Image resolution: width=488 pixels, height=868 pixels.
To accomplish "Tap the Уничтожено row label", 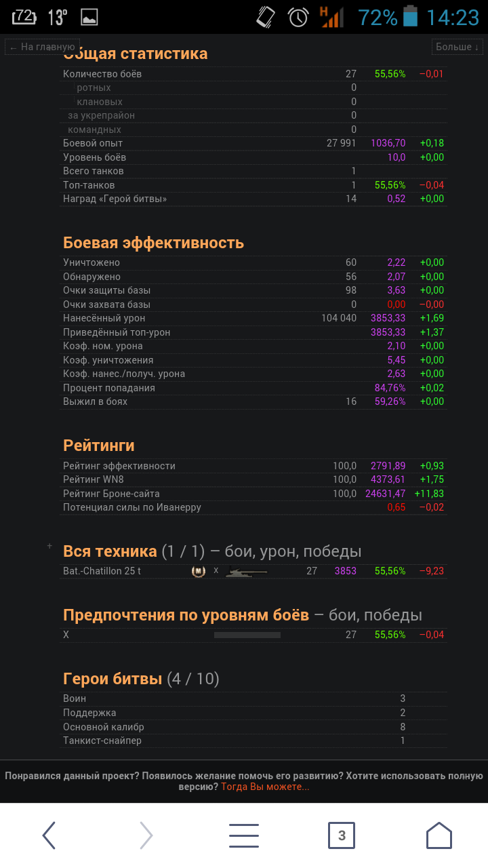I will 91,262.
